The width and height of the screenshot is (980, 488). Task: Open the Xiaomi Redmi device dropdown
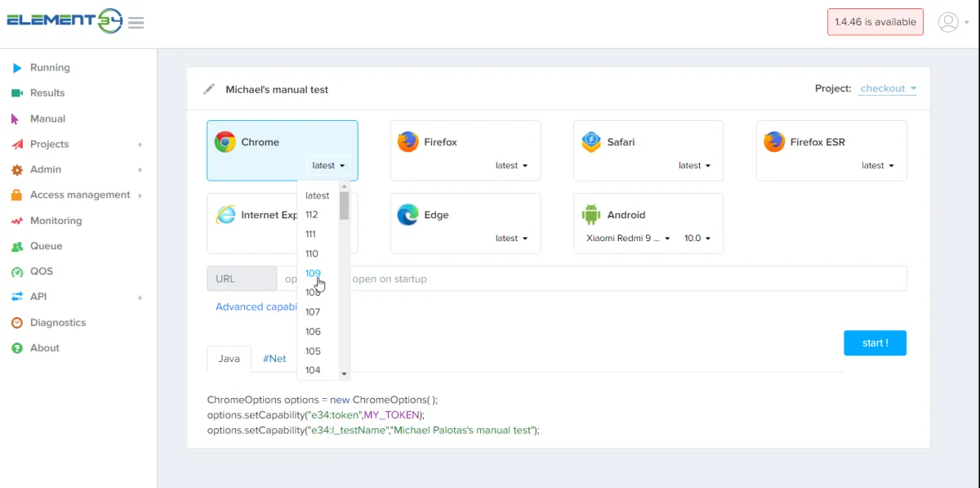click(x=628, y=239)
